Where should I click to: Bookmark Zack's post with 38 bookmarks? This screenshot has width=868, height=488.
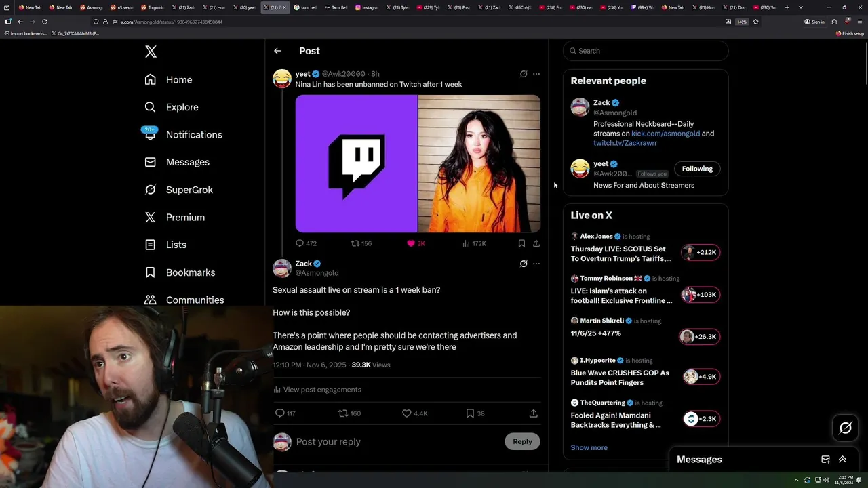point(475,413)
